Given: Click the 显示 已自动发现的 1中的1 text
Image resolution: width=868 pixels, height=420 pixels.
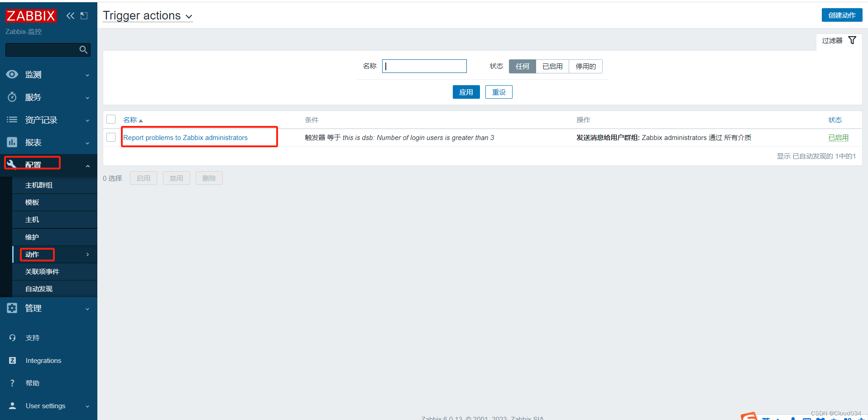Looking at the screenshot, I should tap(816, 156).
